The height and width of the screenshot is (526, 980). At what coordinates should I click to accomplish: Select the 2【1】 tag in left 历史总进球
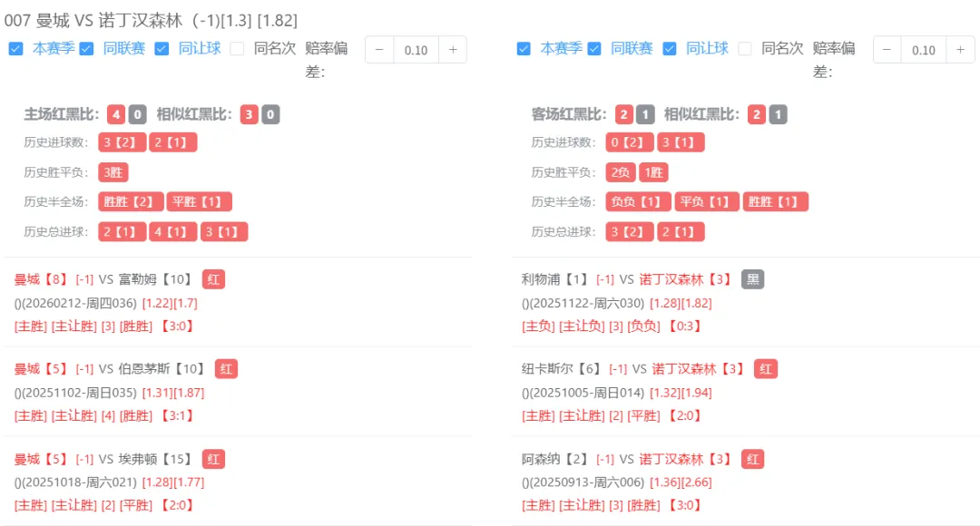coord(122,232)
